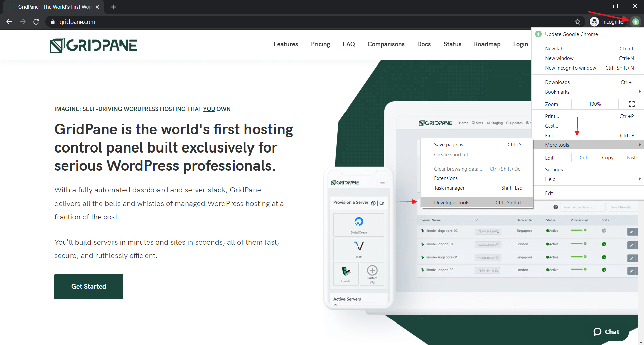The image size is (644, 345).
Task: Click the GridPane logo in header
Action: point(94,45)
